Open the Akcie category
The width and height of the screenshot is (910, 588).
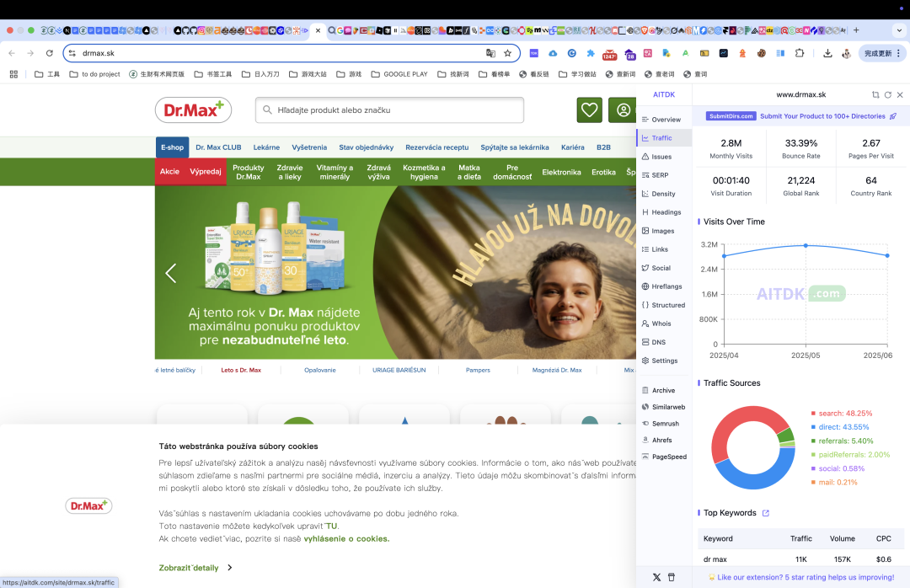tap(169, 172)
